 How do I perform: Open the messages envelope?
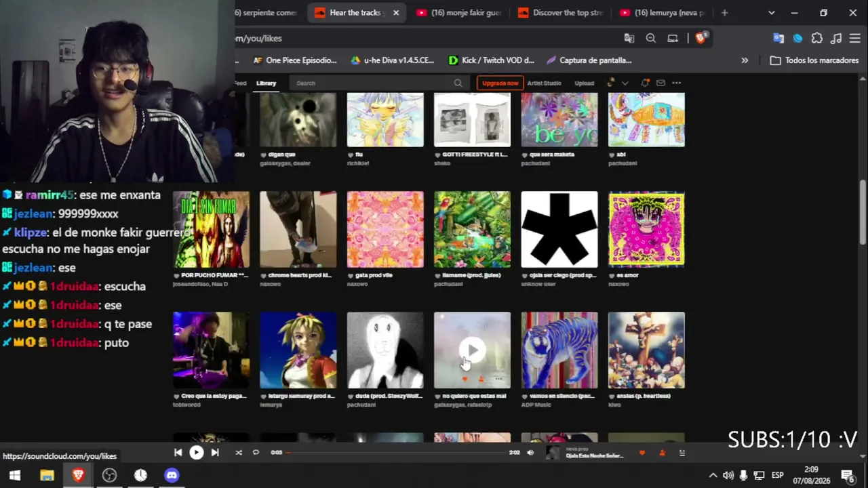[660, 83]
